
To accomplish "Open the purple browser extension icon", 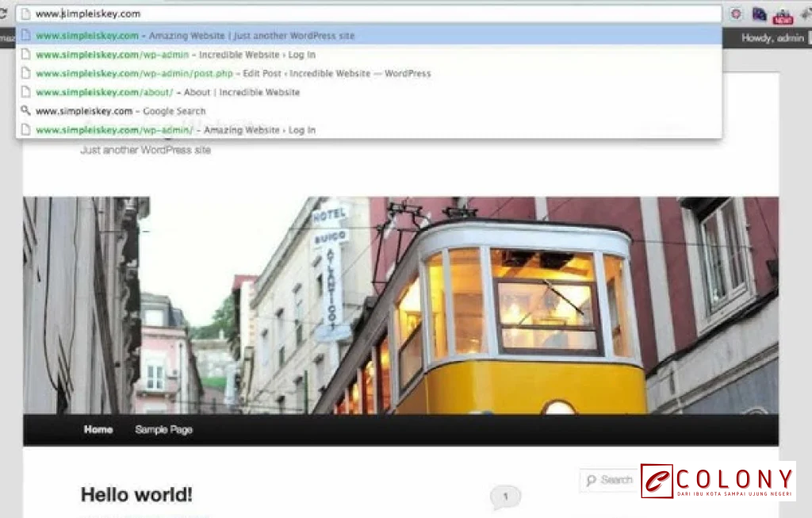I will pyautogui.click(x=759, y=13).
